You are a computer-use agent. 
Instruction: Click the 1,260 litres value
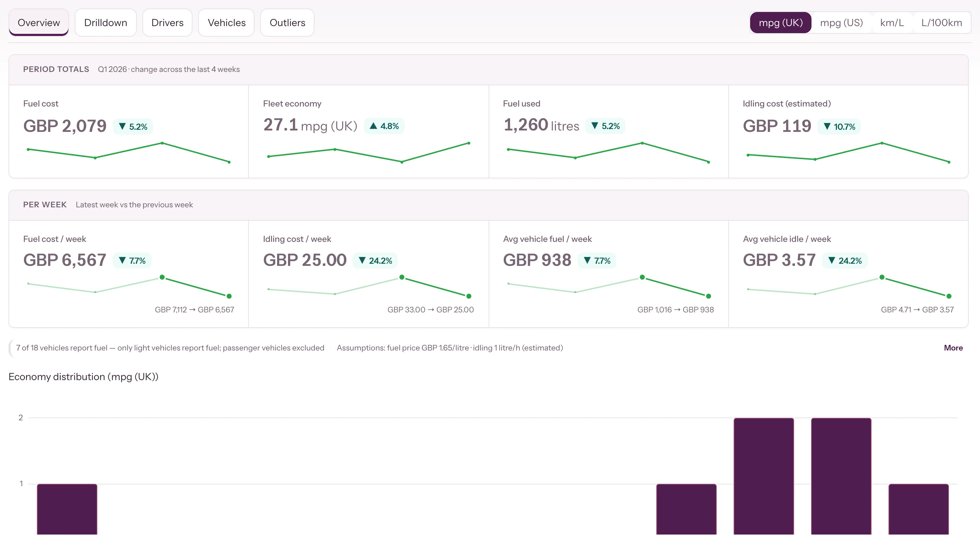pyautogui.click(x=541, y=125)
